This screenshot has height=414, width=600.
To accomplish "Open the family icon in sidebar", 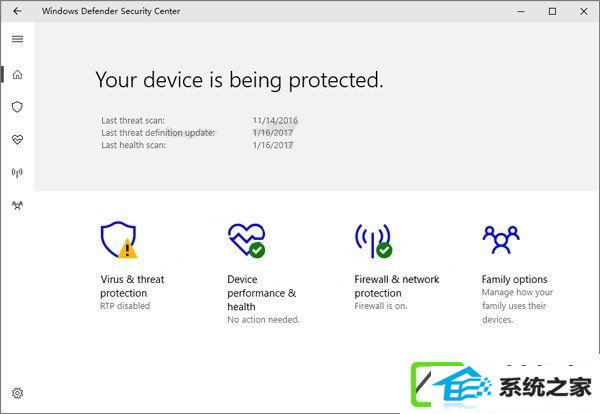I will (17, 206).
